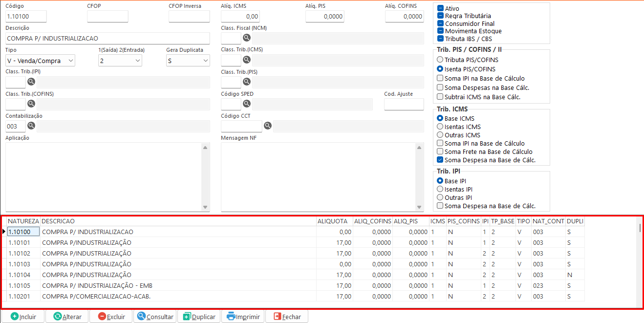Click the lookup icon for Class. Trib.(ICMS)

tap(247, 60)
